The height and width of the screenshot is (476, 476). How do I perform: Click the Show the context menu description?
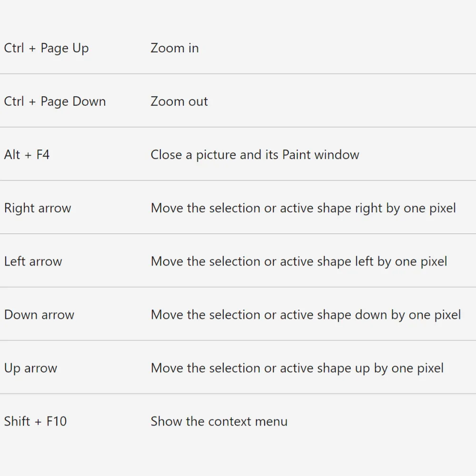(x=219, y=421)
